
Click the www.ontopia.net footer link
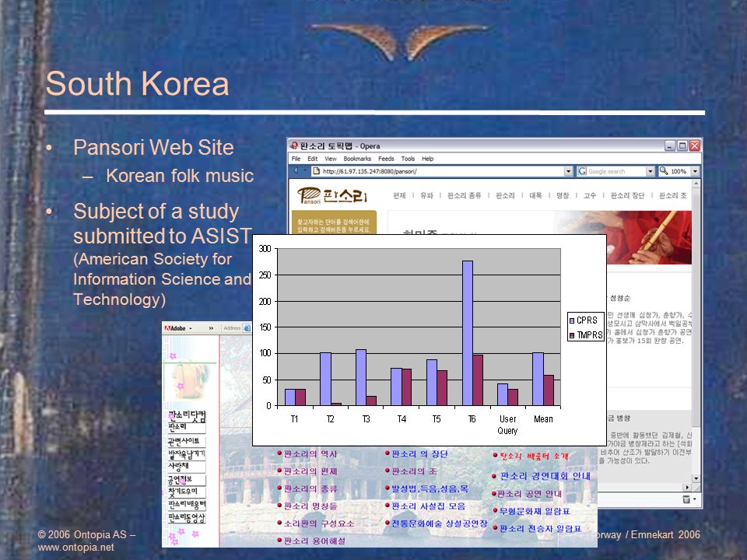(75, 547)
